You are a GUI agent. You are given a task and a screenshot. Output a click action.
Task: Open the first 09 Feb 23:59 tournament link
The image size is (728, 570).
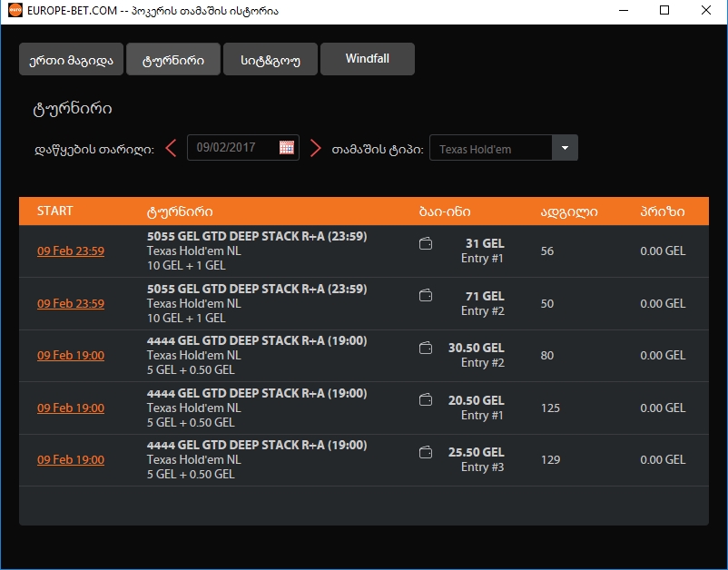coord(71,251)
